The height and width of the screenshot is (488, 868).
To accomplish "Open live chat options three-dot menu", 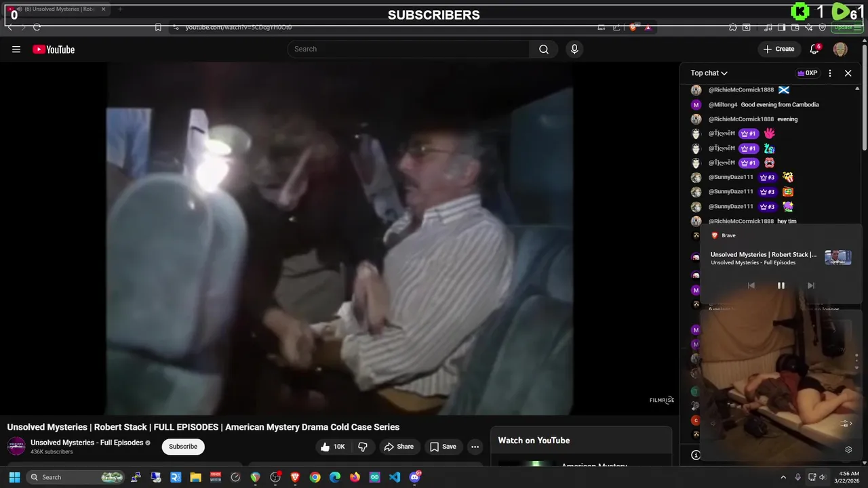I will click(830, 73).
